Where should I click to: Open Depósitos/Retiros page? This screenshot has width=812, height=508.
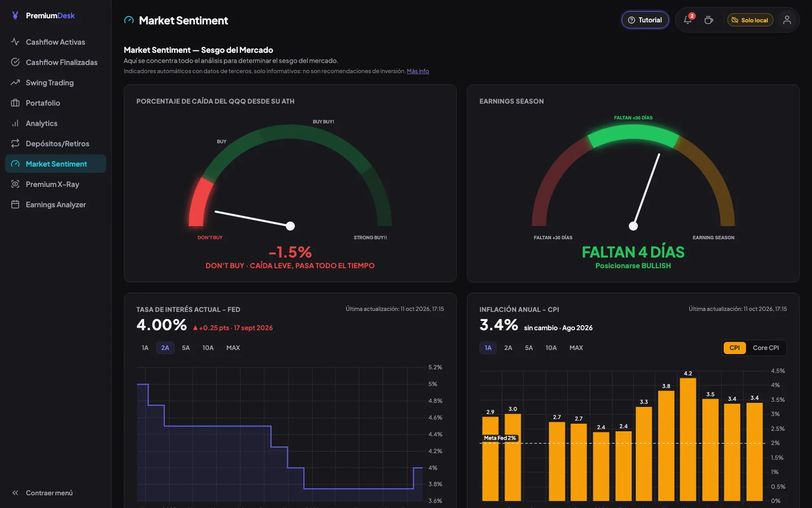click(x=55, y=143)
